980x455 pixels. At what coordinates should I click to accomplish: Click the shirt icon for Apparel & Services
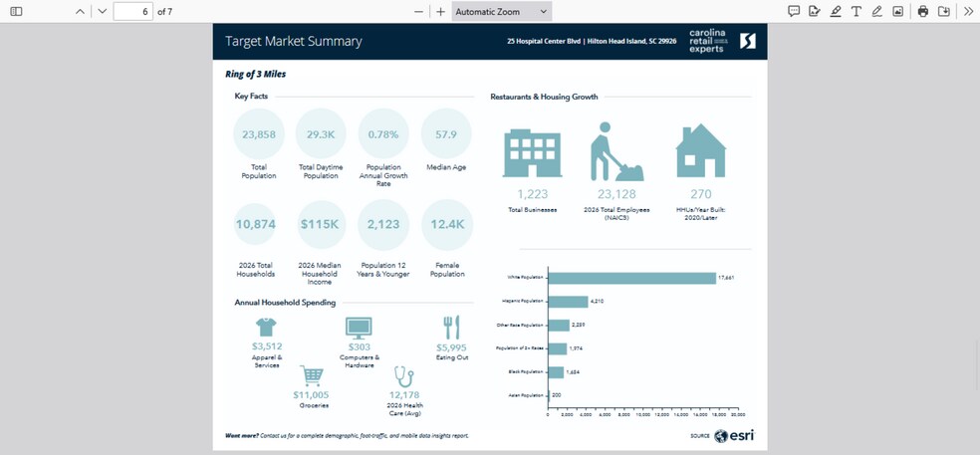point(266,327)
